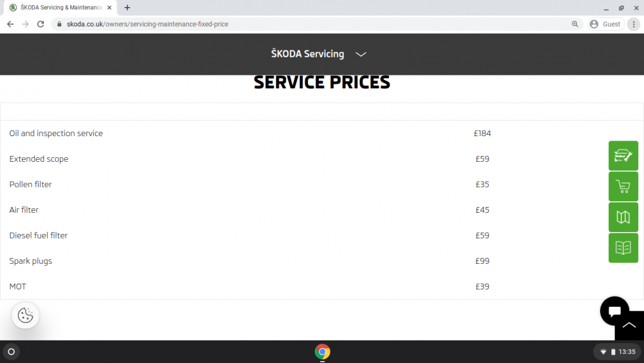The width and height of the screenshot is (644, 363).
Task: Minimize the browser window
Action: [606, 8]
